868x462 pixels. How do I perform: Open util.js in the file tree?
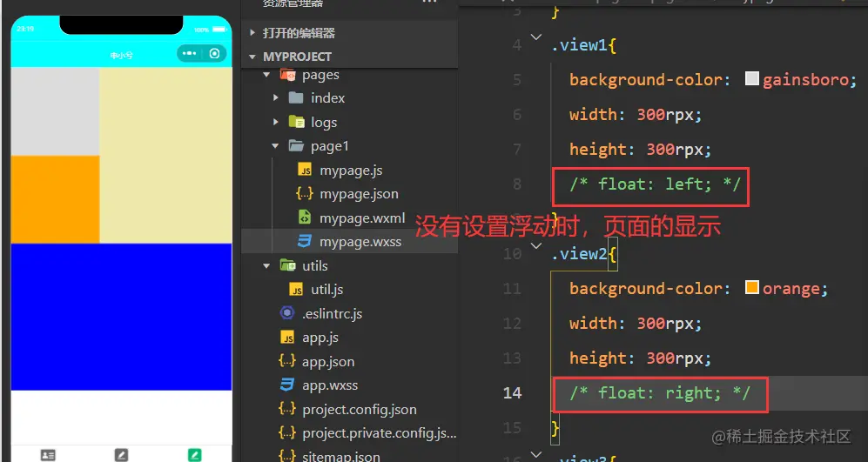click(326, 290)
